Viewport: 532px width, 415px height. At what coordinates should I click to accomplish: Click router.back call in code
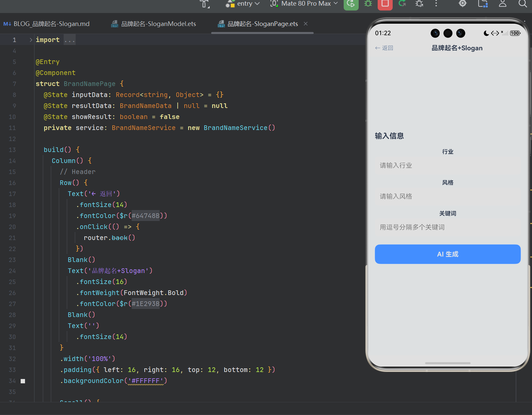[109, 238]
